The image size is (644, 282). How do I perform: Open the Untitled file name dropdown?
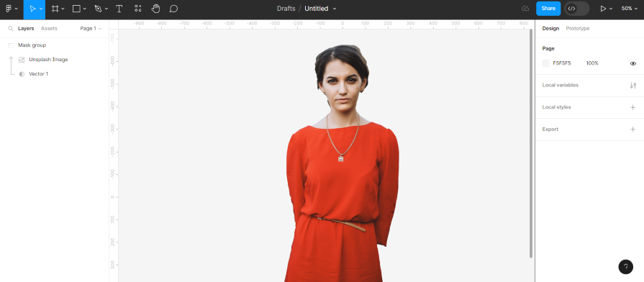pyautogui.click(x=320, y=9)
